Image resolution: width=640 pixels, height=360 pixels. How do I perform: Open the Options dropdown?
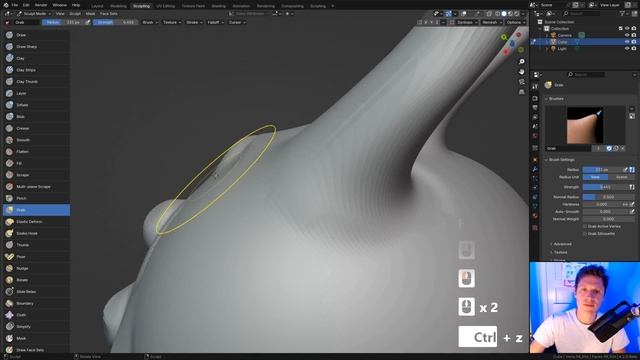[x=516, y=22]
